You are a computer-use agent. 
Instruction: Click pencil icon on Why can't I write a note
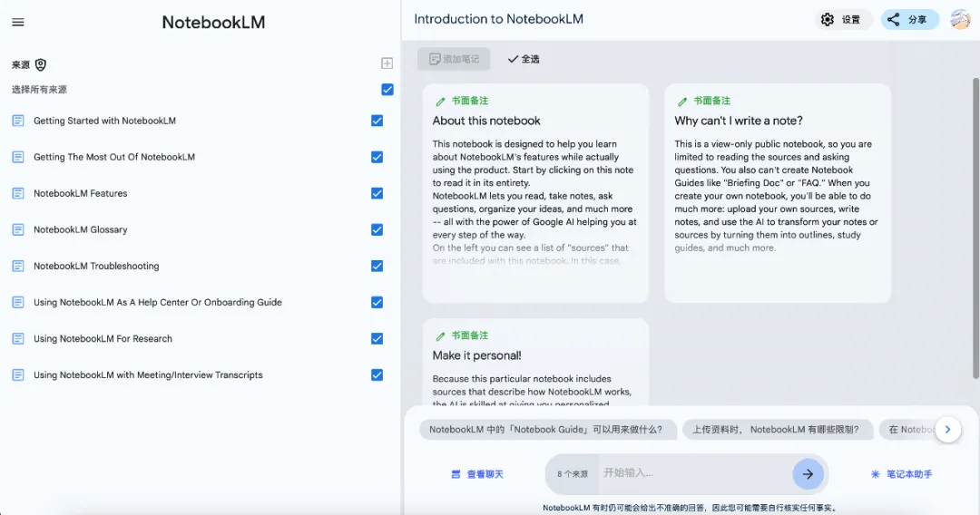pyautogui.click(x=682, y=102)
